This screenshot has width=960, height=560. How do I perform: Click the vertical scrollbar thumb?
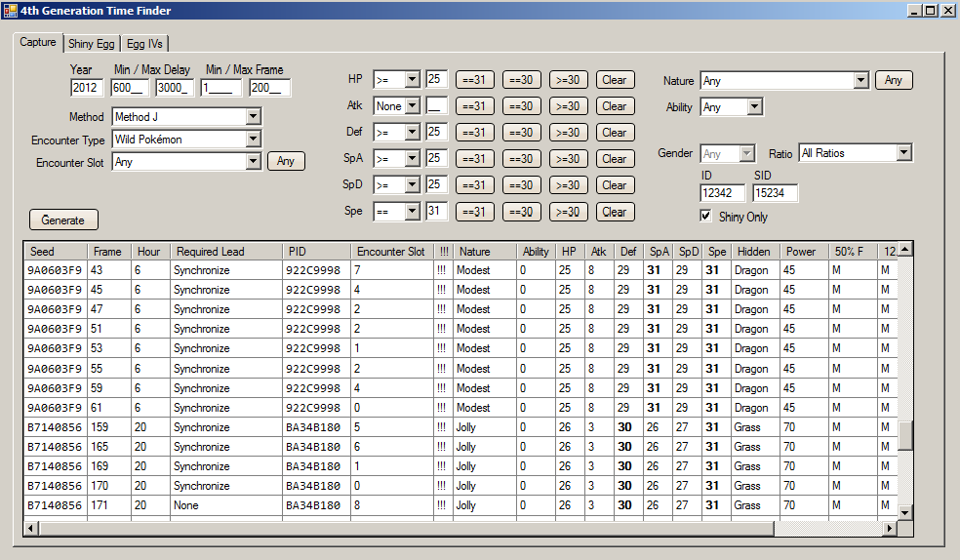pyautogui.click(x=905, y=435)
